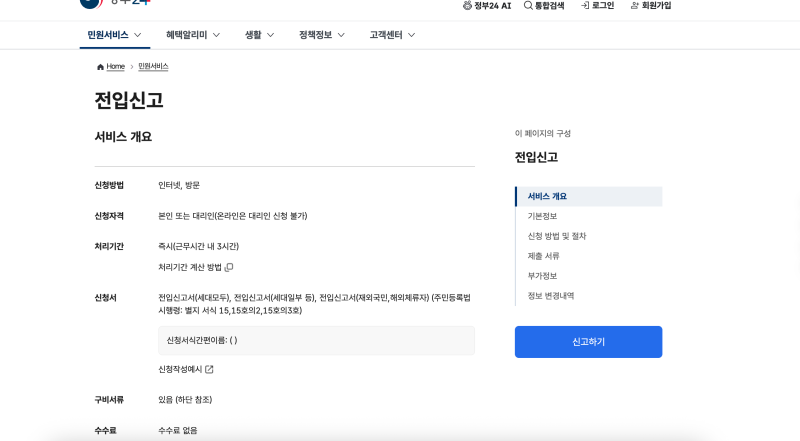Click the 신청서 row label
Image resolution: width=800 pixels, height=441 pixels.
tap(106, 298)
